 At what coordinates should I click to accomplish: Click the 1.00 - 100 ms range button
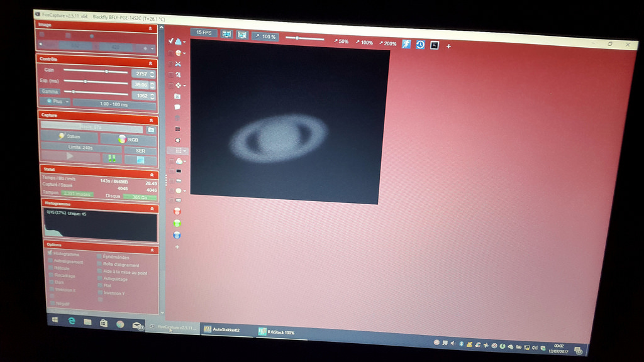click(114, 104)
